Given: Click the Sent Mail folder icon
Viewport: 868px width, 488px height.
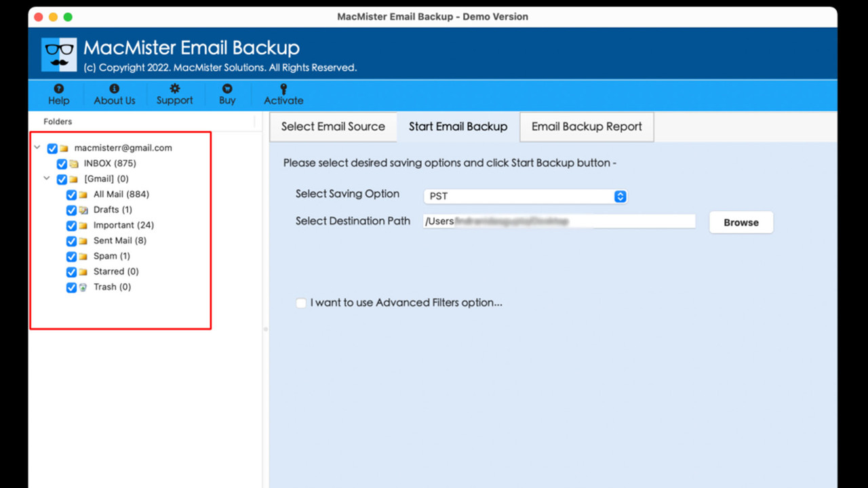Looking at the screenshot, I should click(83, 241).
